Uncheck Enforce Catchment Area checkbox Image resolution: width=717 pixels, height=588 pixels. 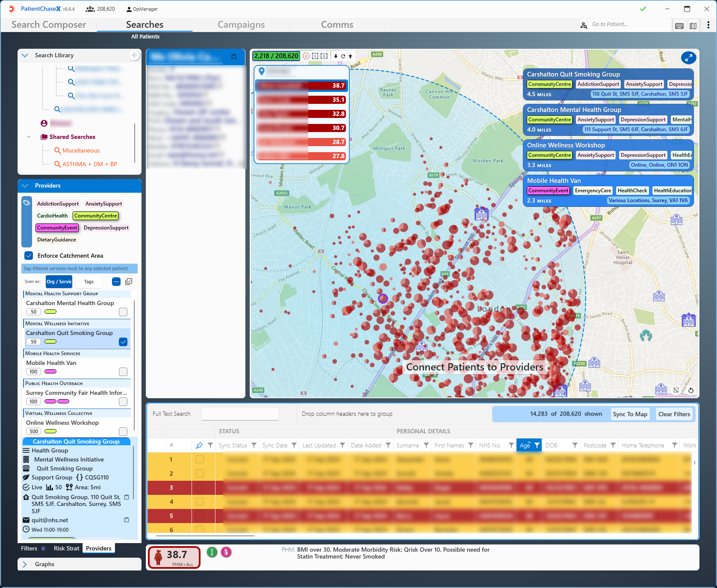pyautogui.click(x=29, y=256)
